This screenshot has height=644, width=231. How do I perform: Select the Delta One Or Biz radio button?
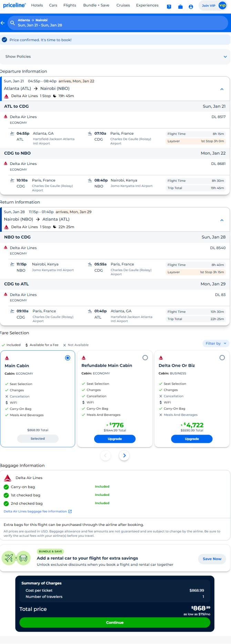click(222, 358)
